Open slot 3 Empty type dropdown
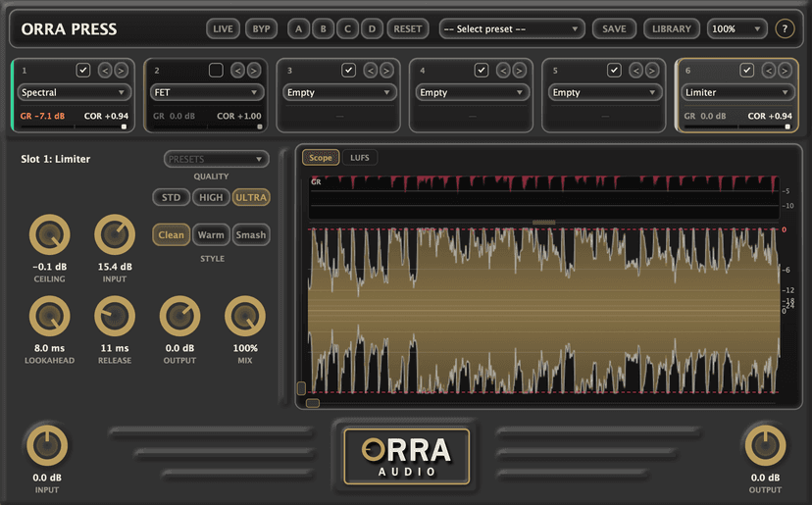812x505 pixels. coord(339,92)
